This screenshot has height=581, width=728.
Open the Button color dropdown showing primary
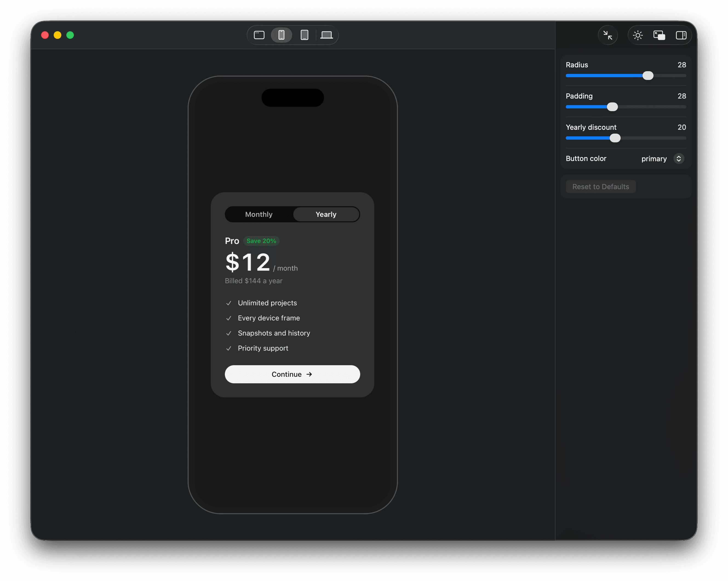662,159
